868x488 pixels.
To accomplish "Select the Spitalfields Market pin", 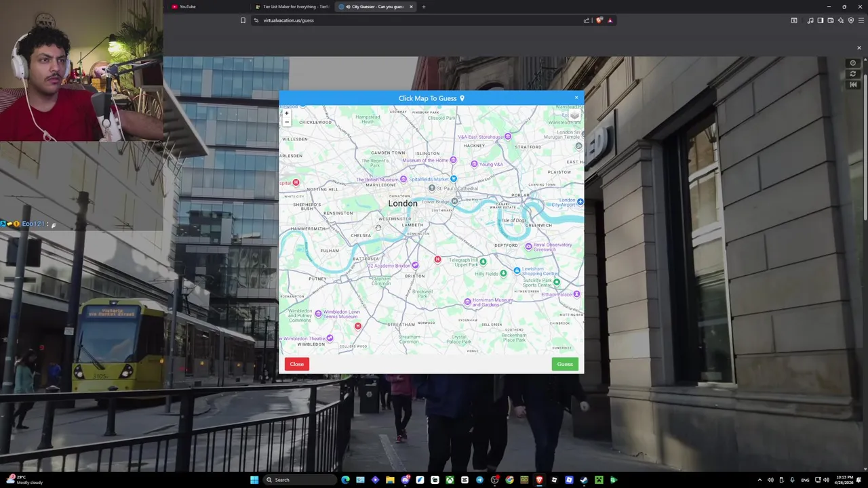I will pyautogui.click(x=454, y=179).
